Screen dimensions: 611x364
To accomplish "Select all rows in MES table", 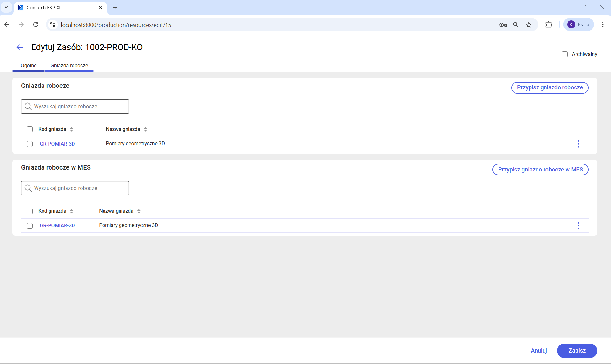I will pyautogui.click(x=30, y=211).
